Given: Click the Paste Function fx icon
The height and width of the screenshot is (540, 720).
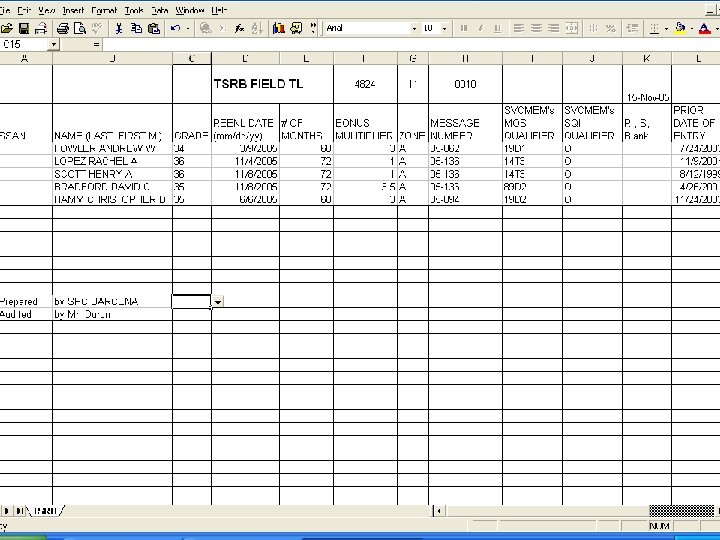Looking at the screenshot, I should (x=239, y=28).
